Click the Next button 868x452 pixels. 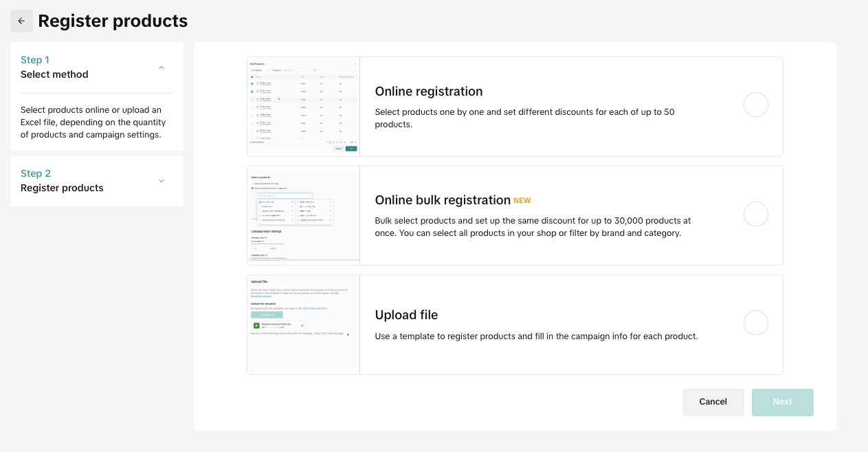782,402
